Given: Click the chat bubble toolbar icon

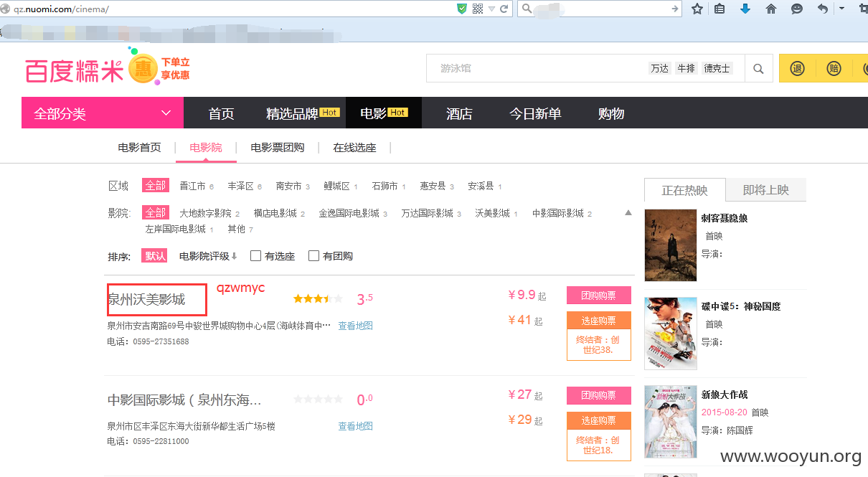Looking at the screenshot, I should click(x=796, y=9).
